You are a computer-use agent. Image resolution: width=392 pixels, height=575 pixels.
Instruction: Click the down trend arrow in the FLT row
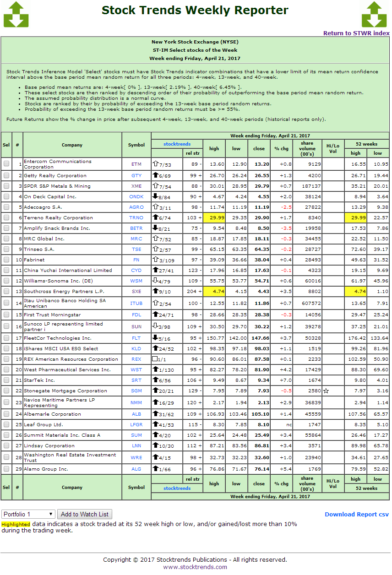155,338
